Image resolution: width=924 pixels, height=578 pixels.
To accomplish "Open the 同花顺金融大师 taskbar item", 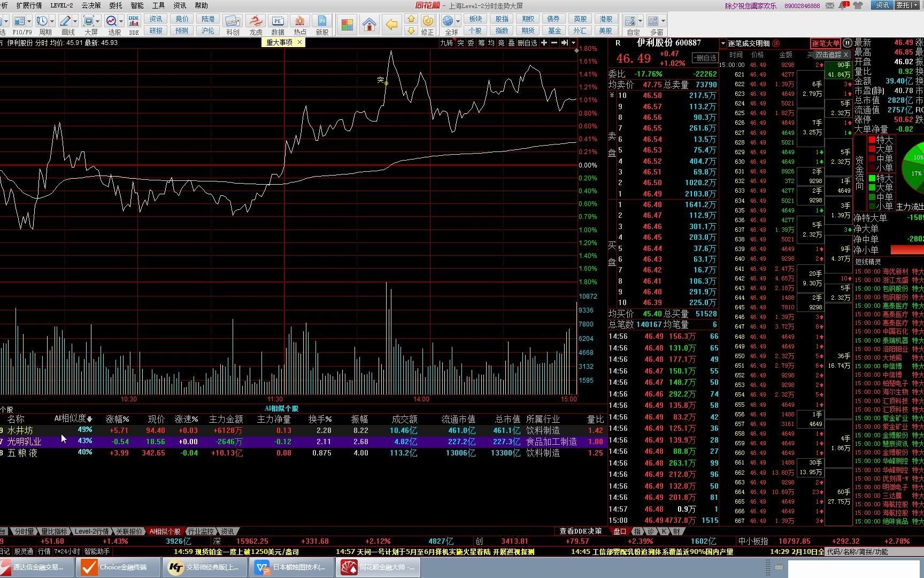I will [x=378, y=567].
